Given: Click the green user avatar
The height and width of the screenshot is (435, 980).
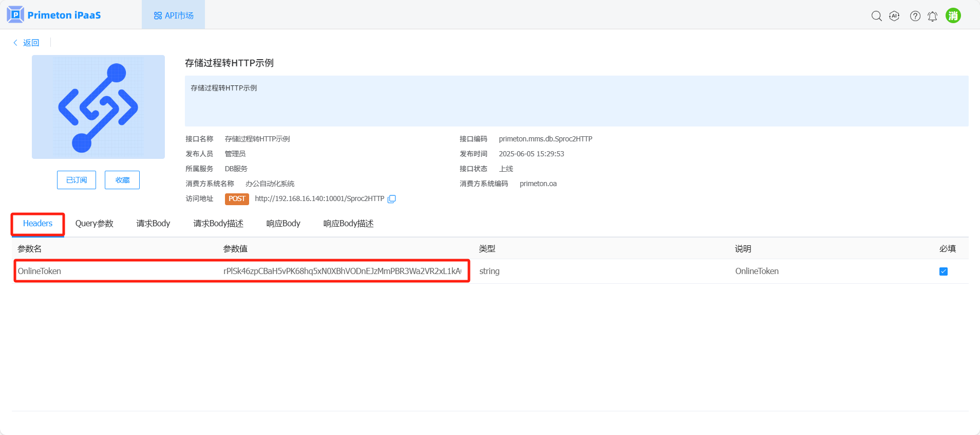Looking at the screenshot, I should tap(953, 15).
